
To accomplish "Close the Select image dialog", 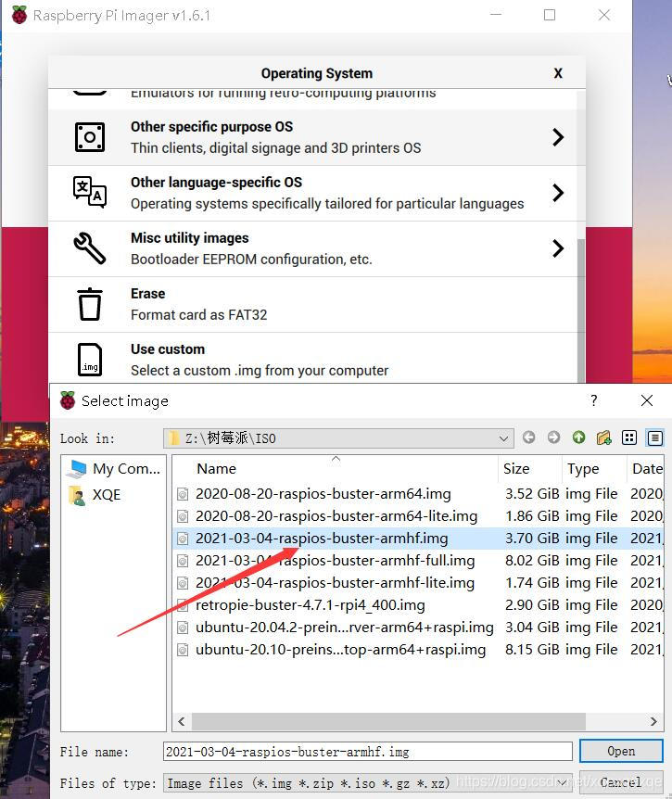I will click(x=647, y=400).
